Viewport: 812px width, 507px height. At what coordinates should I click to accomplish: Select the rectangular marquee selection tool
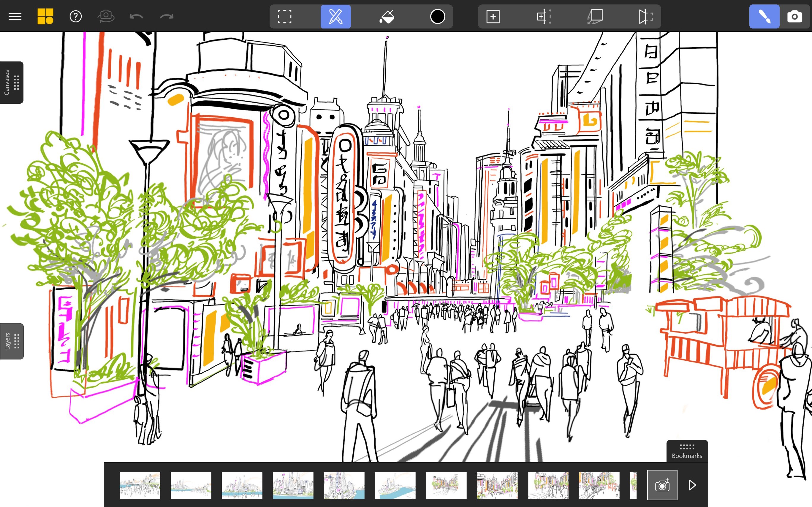[x=285, y=16]
